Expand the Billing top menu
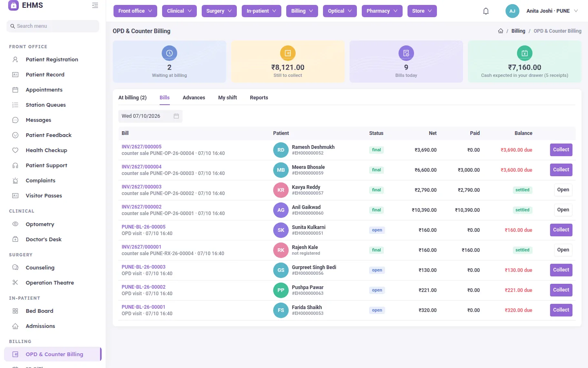This screenshot has width=588, height=368. pyautogui.click(x=302, y=11)
